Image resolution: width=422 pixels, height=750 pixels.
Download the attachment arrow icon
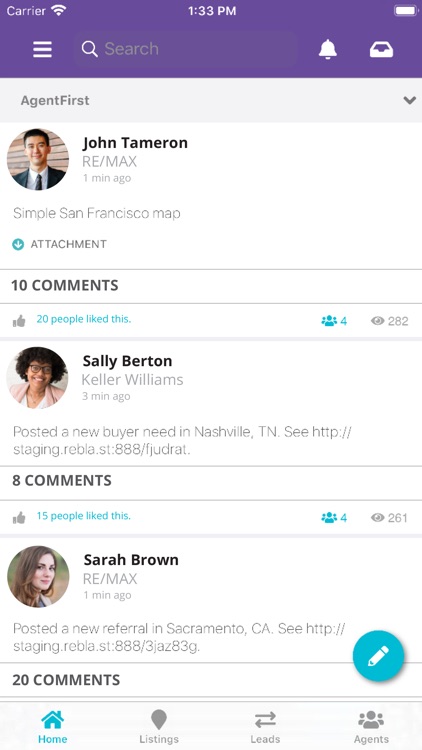point(18,244)
